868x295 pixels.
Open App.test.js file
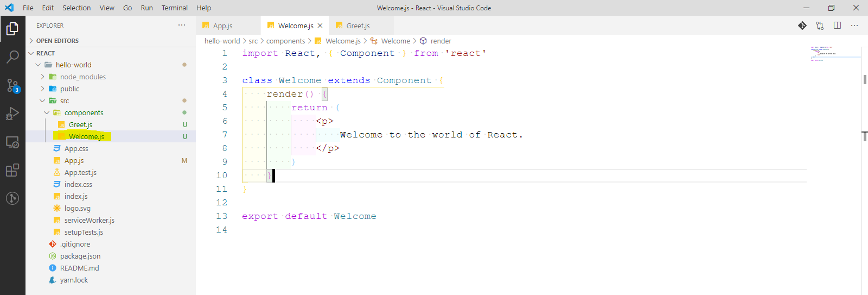(111, 172)
